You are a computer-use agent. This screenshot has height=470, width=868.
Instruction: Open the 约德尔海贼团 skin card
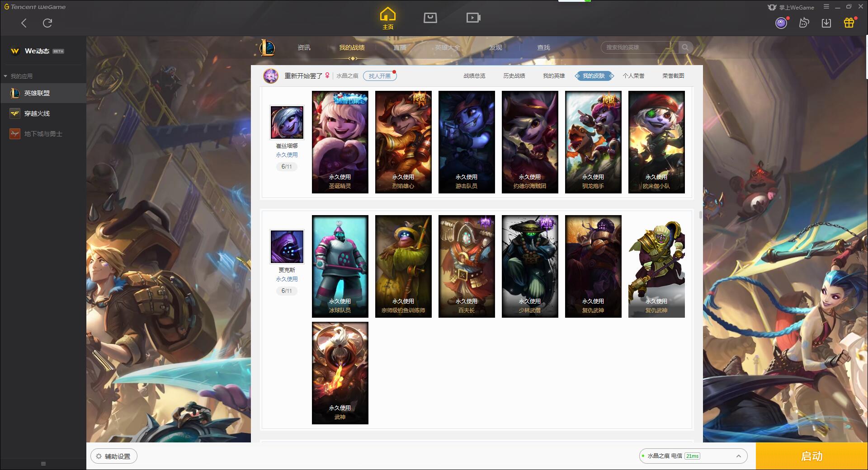[x=530, y=142]
